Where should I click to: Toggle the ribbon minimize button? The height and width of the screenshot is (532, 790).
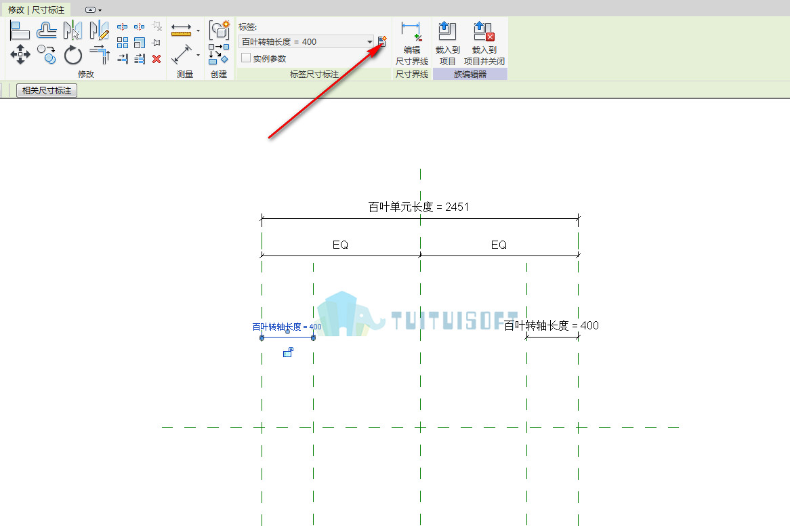(90, 9)
